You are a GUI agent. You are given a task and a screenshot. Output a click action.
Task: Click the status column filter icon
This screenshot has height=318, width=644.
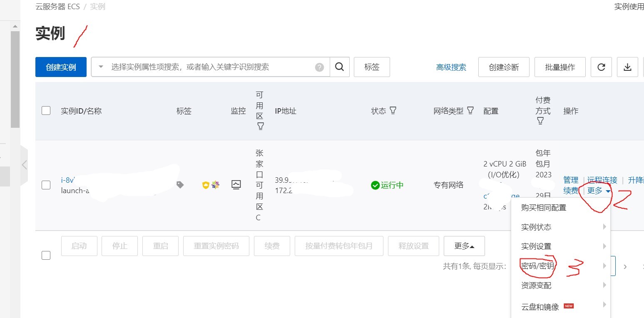click(393, 111)
